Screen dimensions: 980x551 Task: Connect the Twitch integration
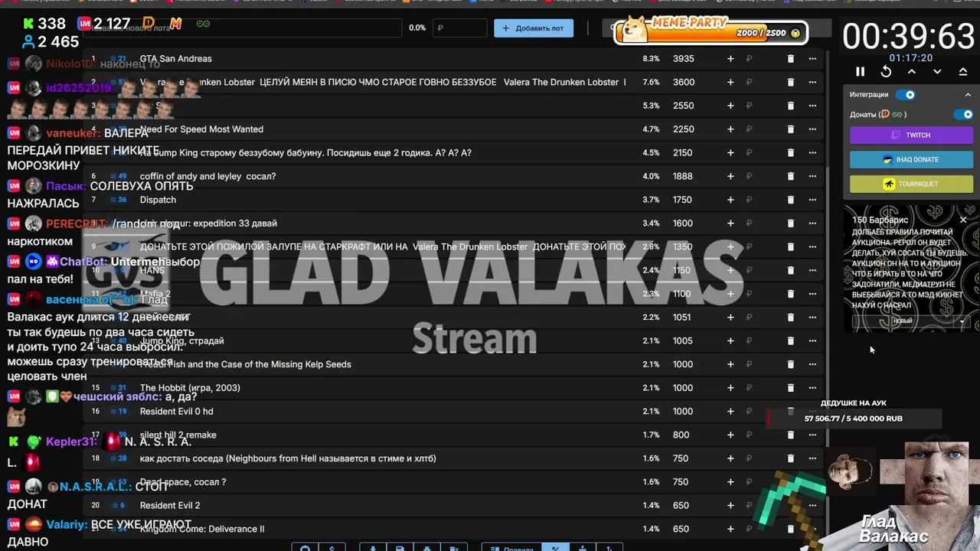tap(911, 135)
